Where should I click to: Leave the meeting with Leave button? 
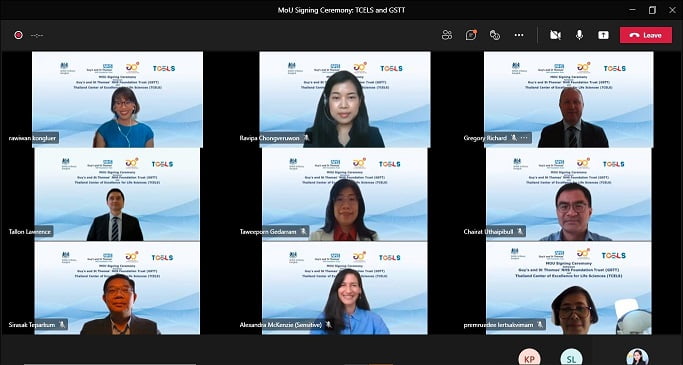[x=646, y=35]
